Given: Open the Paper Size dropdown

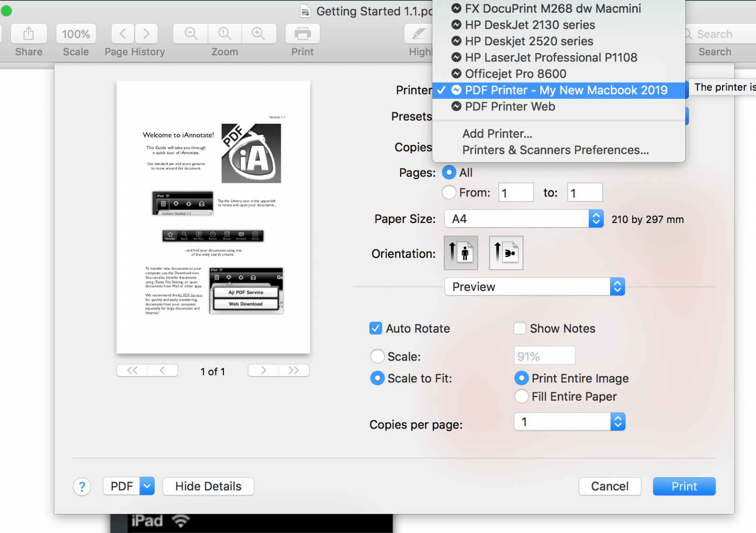Looking at the screenshot, I should 596,219.
